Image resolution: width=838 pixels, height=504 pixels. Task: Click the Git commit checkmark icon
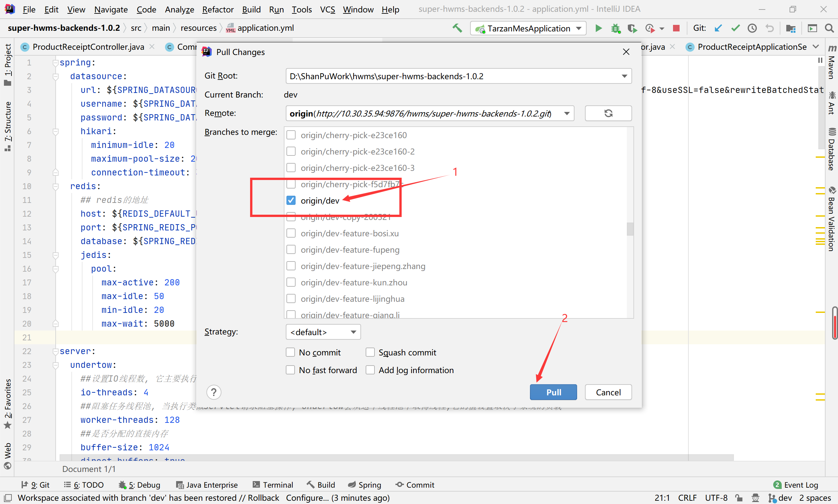coord(735,28)
